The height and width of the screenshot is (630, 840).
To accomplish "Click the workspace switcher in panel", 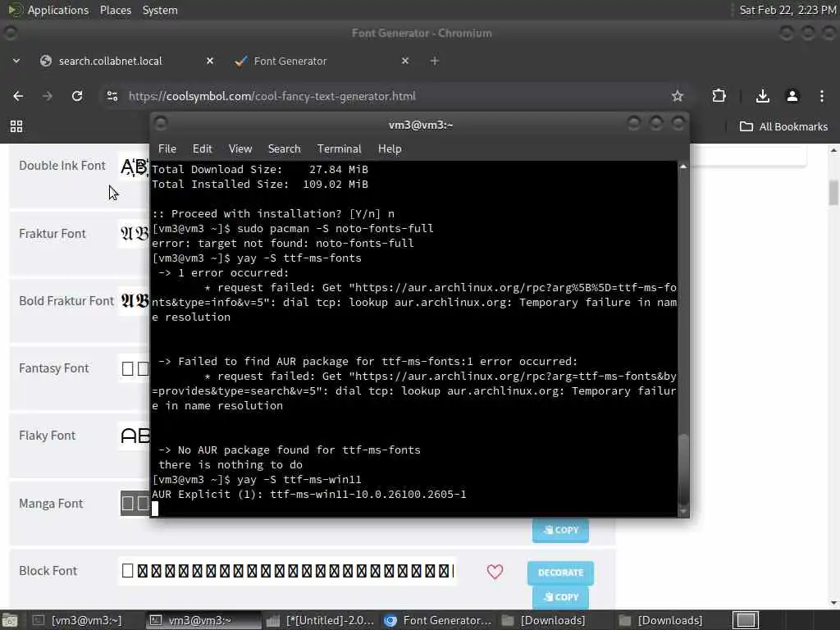I will pos(745,620).
